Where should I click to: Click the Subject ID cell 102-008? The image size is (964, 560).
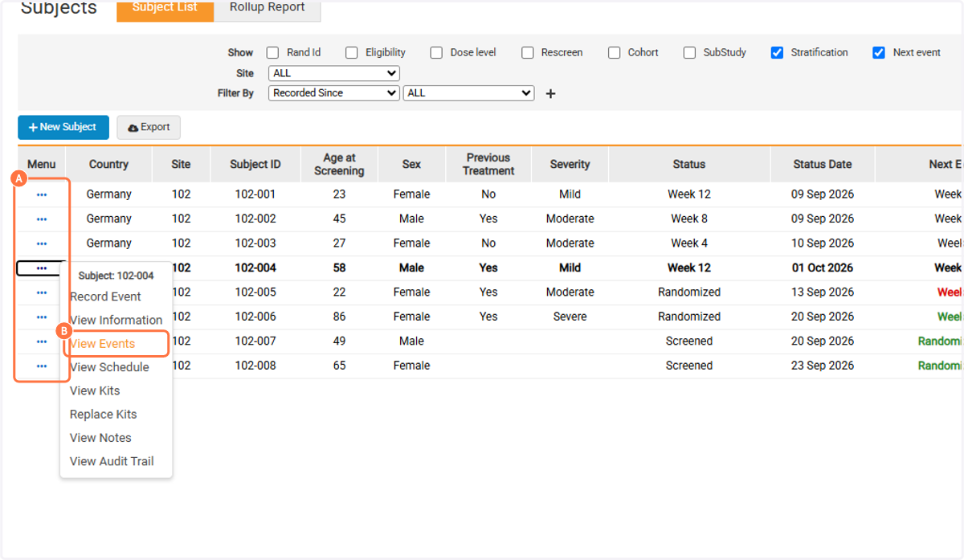coord(255,366)
